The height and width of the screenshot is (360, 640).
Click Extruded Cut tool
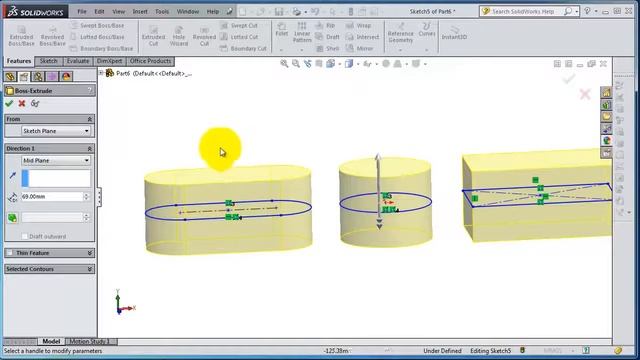(x=153, y=36)
